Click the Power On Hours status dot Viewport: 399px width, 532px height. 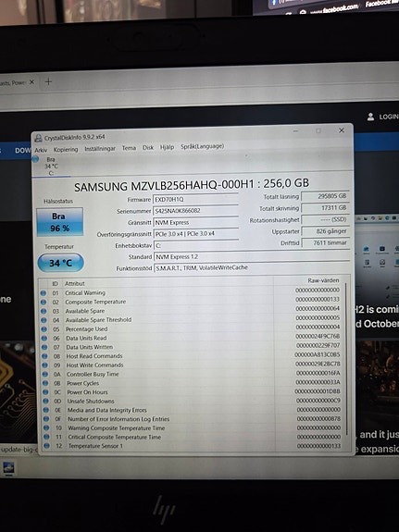point(45,392)
